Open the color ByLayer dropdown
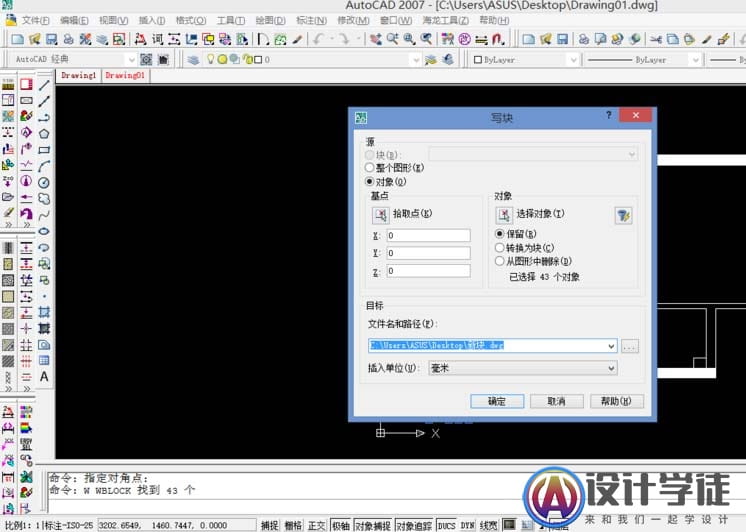The width and height of the screenshot is (746, 532). click(x=573, y=59)
